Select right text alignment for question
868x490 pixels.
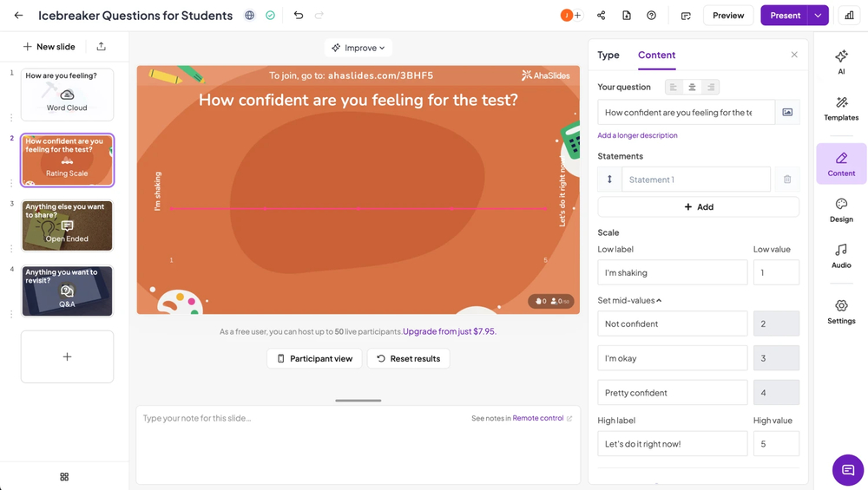[711, 87]
